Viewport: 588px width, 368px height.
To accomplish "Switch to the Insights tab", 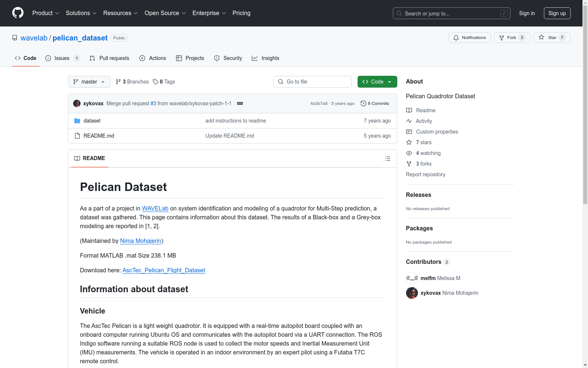I will (266, 58).
